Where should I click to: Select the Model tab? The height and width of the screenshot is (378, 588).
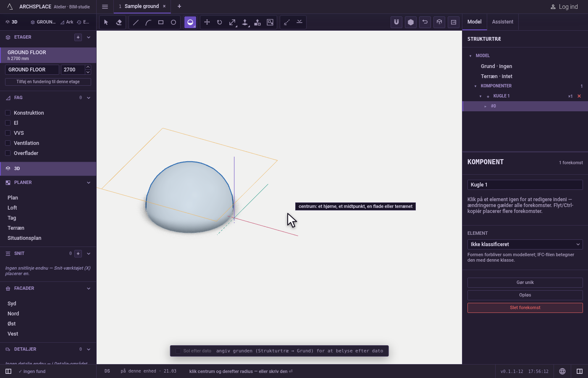coord(475,22)
